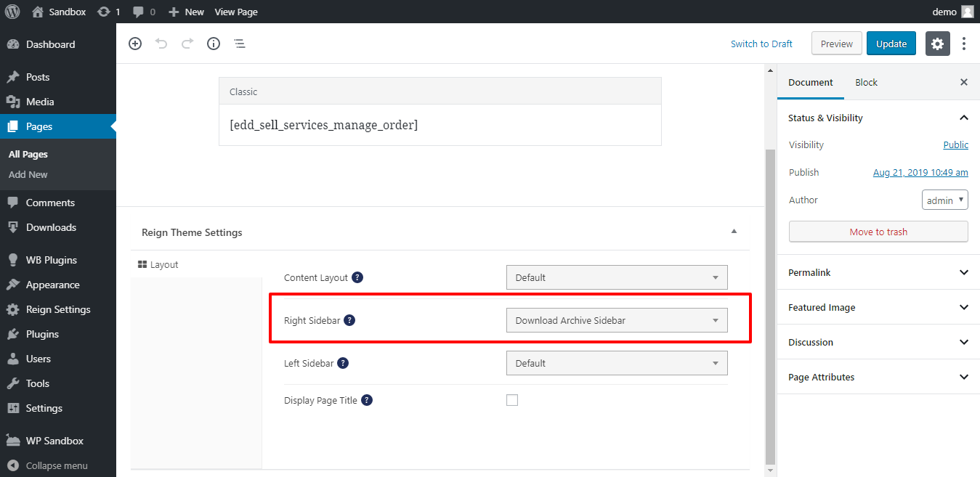This screenshot has width=980, height=477.
Task: Open Downloads in the admin menu
Action: click(58, 227)
